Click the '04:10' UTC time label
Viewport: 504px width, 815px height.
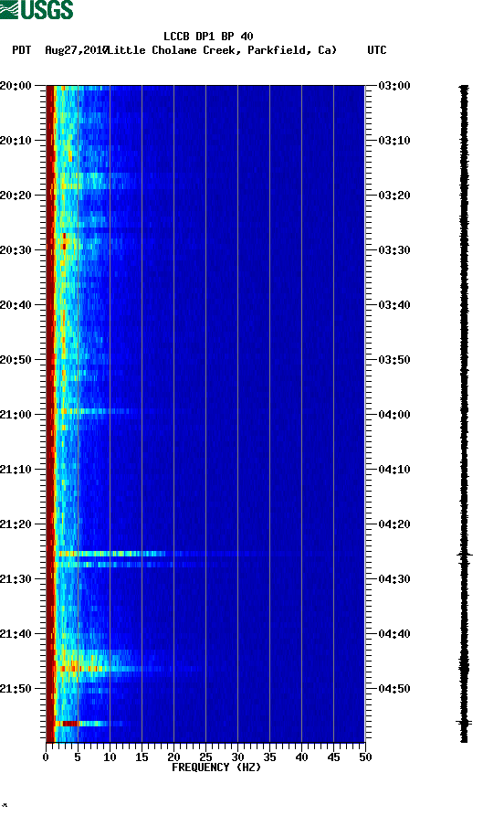(394, 470)
